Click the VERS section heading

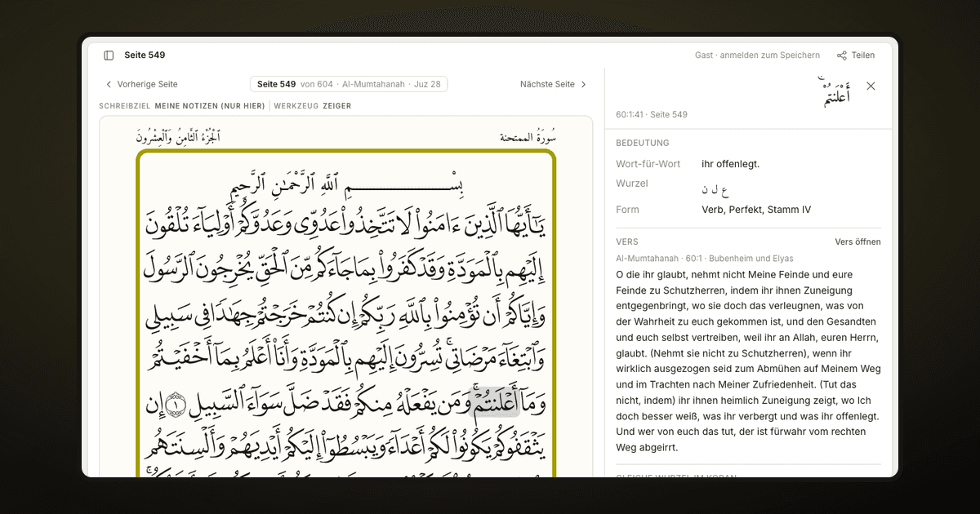tap(627, 242)
